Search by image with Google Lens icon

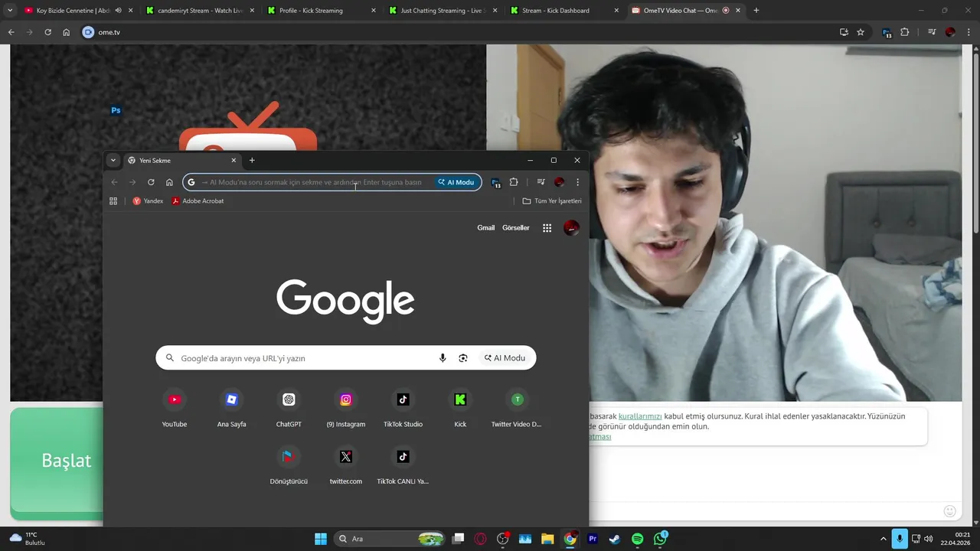point(463,358)
